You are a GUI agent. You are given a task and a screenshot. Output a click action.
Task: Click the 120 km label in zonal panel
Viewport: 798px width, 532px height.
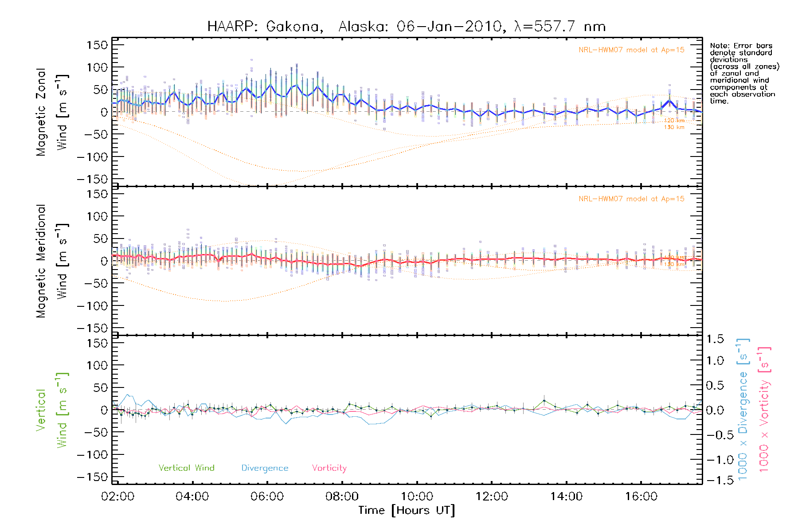(x=674, y=121)
